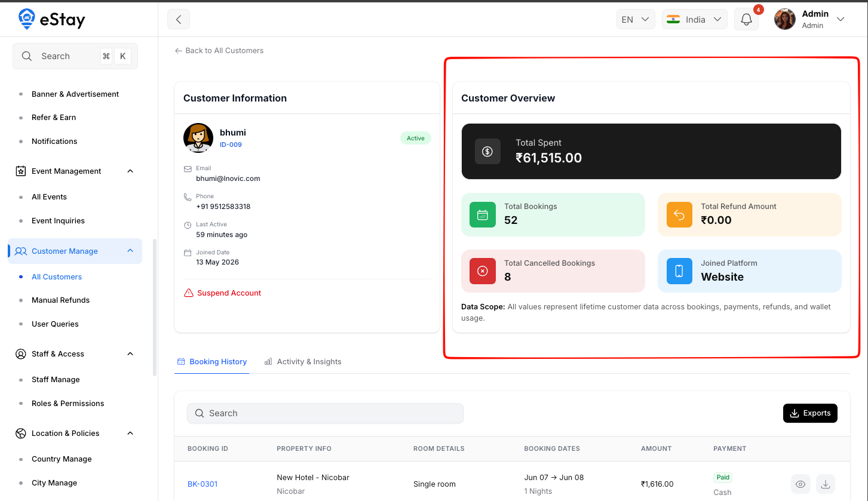Focus the booking history Search field
The height and width of the screenshot is (501, 868).
325,413
